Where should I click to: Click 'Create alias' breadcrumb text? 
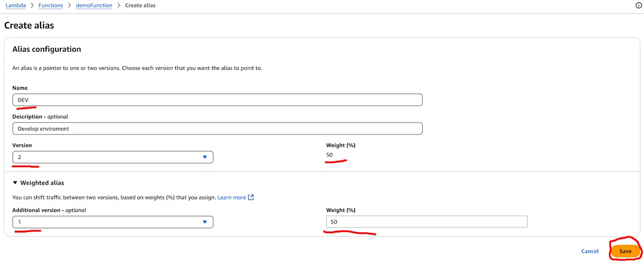(140, 6)
